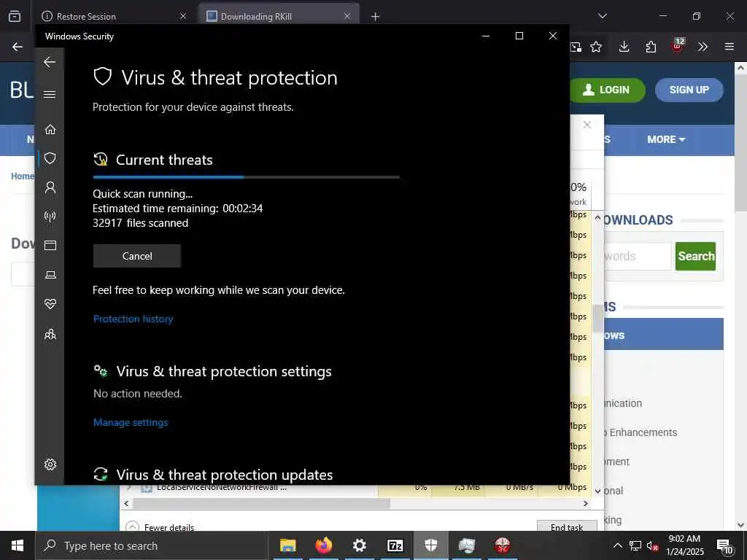This screenshot has height=560, width=747.
Task: Open Device performance & health in sidebar
Action: coord(50,304)
